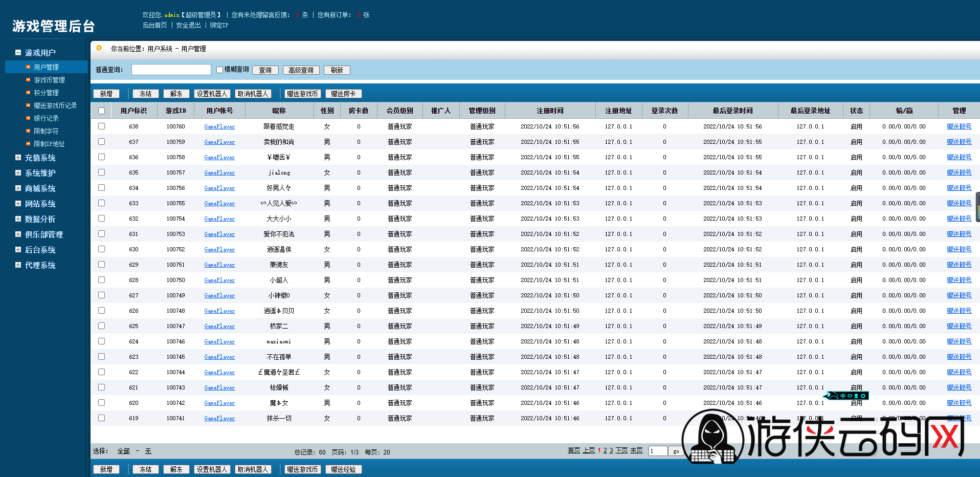Screen dimensions: 980x477
Task: Click the go page-jump button
Action: click(x=676, y=451)
